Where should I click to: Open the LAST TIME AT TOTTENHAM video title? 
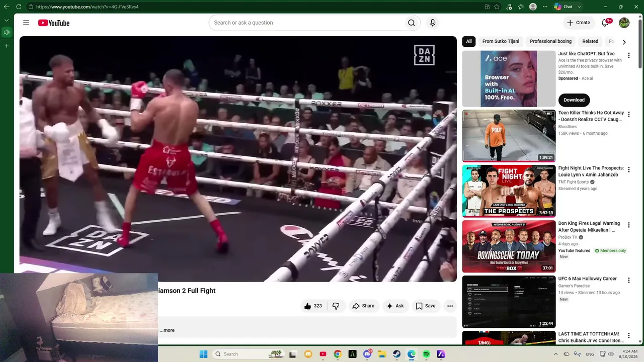point(591,337)
